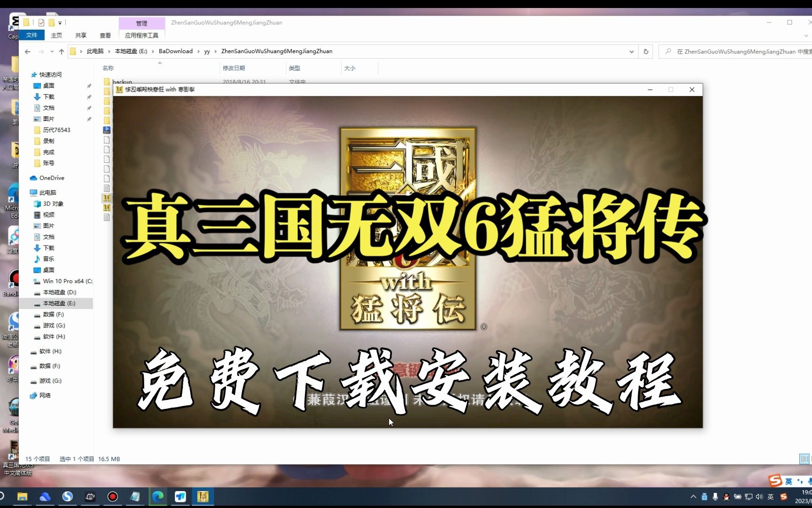Go back in File Explorer
The height and width of the screenshot is (508, 812).
28,52
